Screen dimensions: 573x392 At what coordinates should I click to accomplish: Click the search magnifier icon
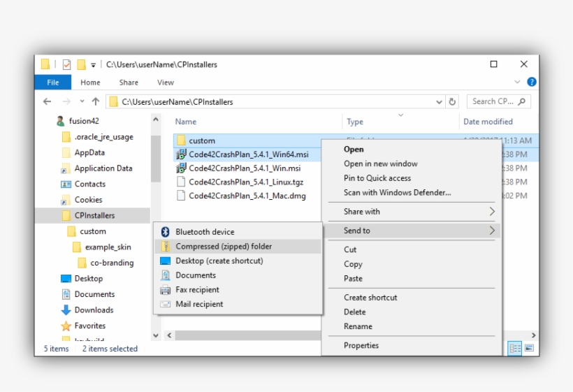point(522,101)
